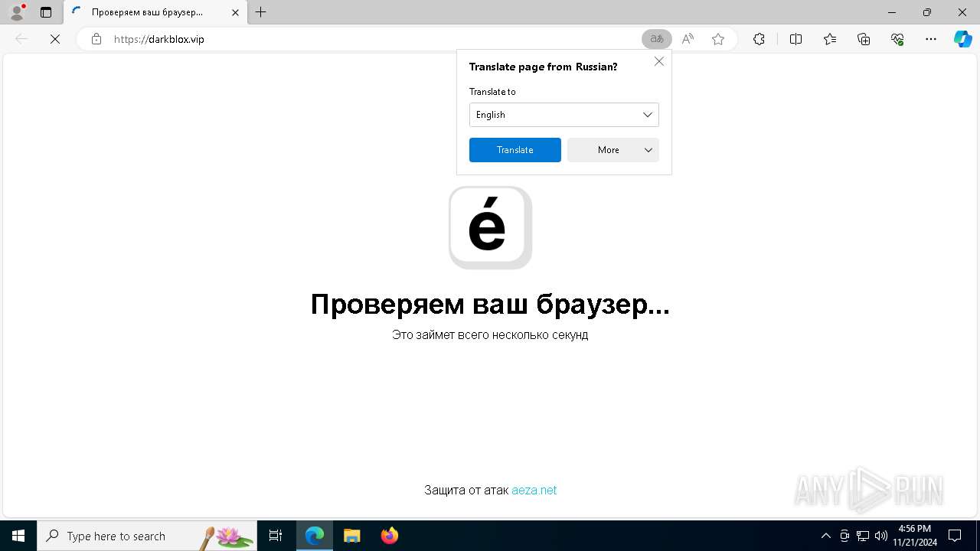Launch Firefox from taskbar
Screen dimensions: 980x551
390,536
